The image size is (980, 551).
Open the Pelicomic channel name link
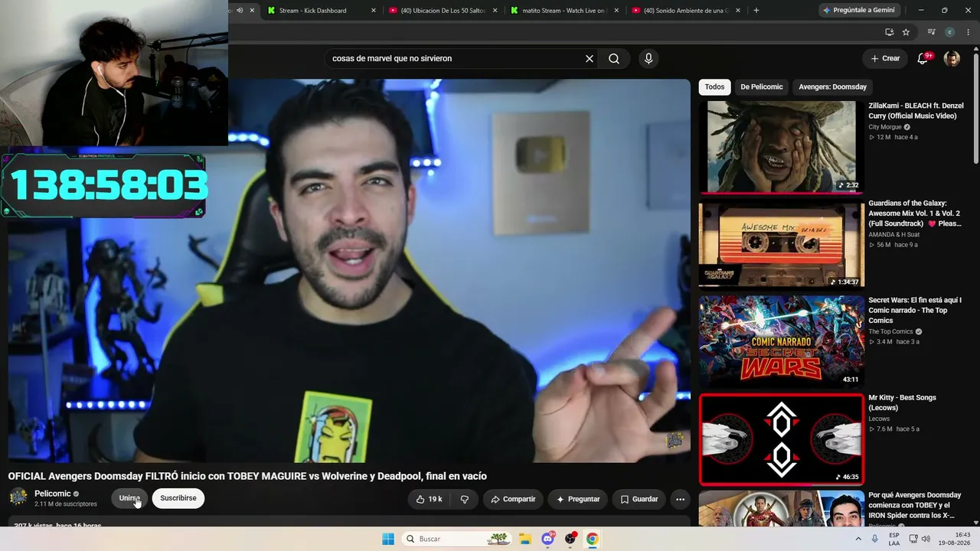[x=53, y=494]
